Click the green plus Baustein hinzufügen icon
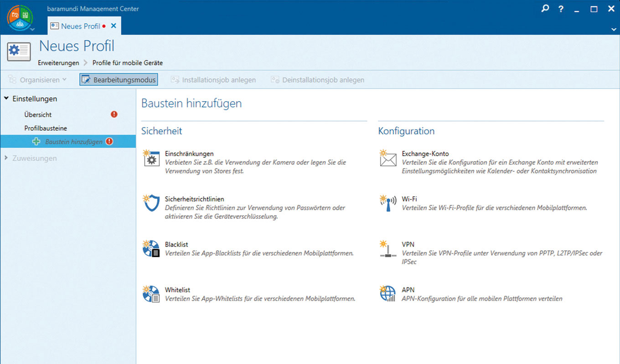The image size is (620, 364). [x=36, y=142]
